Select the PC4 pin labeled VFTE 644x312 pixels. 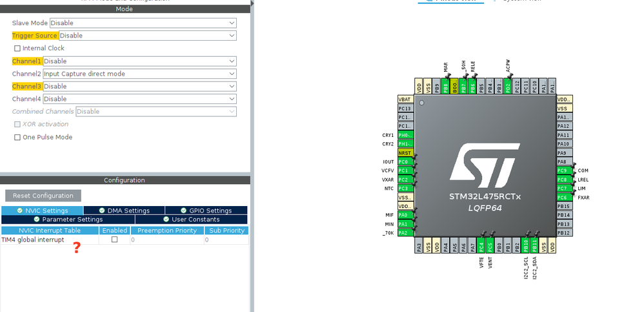(x=481, y=245)
